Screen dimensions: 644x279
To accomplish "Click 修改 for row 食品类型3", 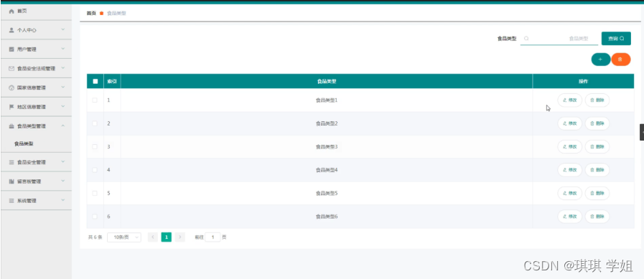I will [569, 146].
